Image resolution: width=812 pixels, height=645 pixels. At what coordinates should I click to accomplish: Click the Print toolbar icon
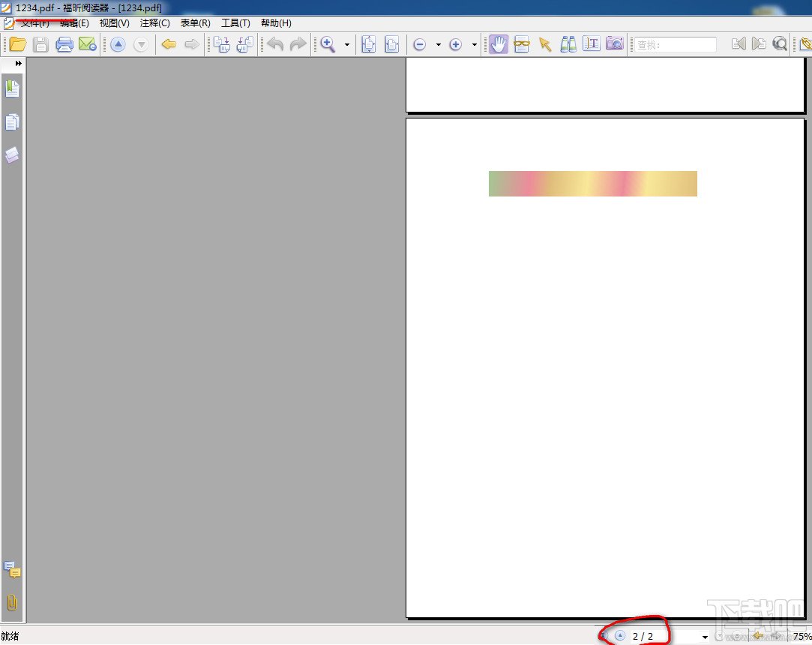tap(64, 44)
